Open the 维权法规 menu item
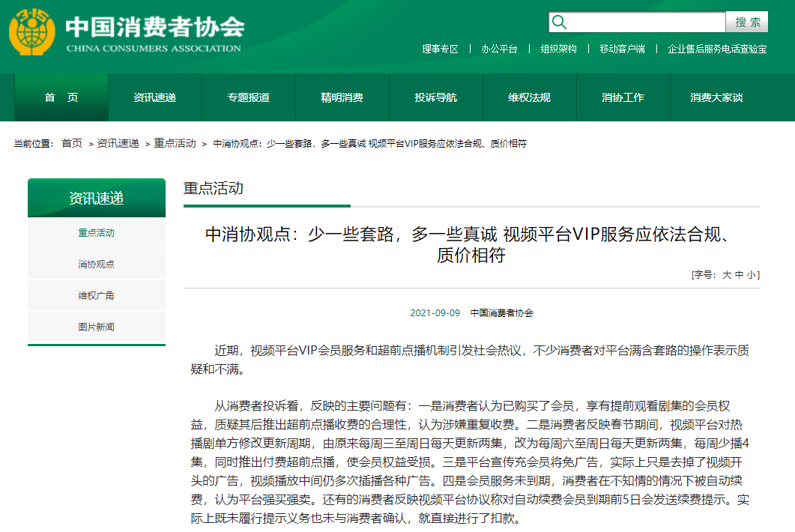Image resolution: width=795 pixels, height=532 pixels. (x=529, y=97)
